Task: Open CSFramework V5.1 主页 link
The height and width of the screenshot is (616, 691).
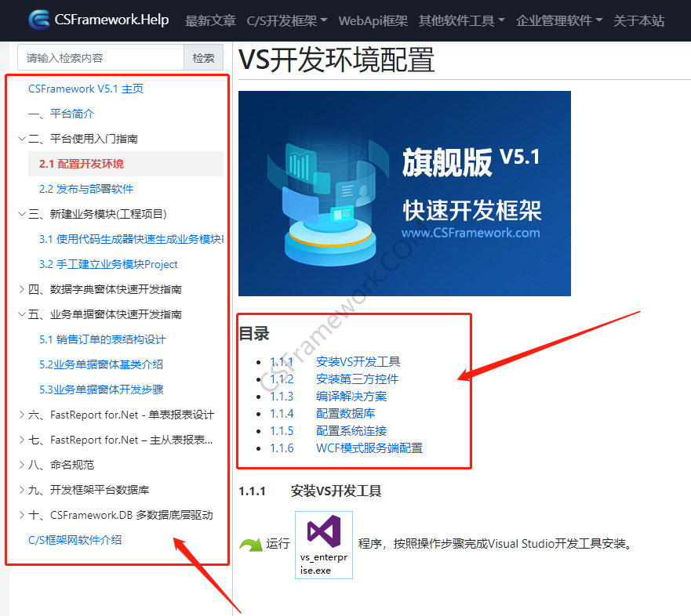Action: [x=86, y=89]
